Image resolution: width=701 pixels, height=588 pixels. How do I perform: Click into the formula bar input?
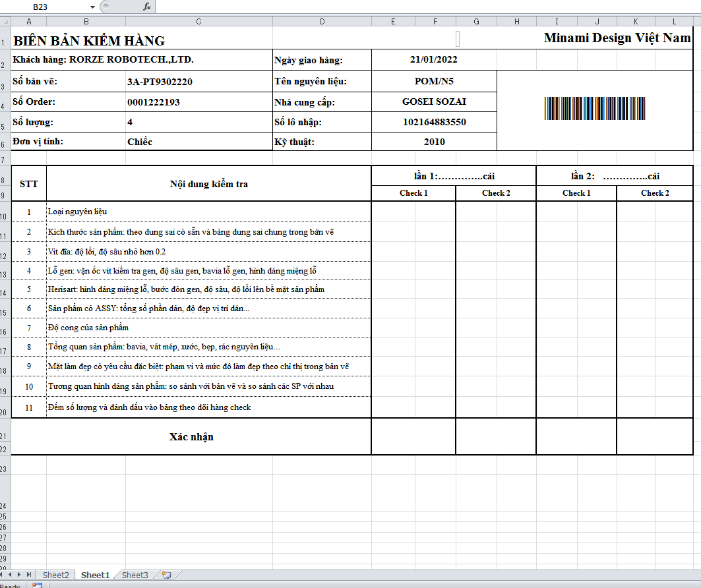[x=427, y=7]
